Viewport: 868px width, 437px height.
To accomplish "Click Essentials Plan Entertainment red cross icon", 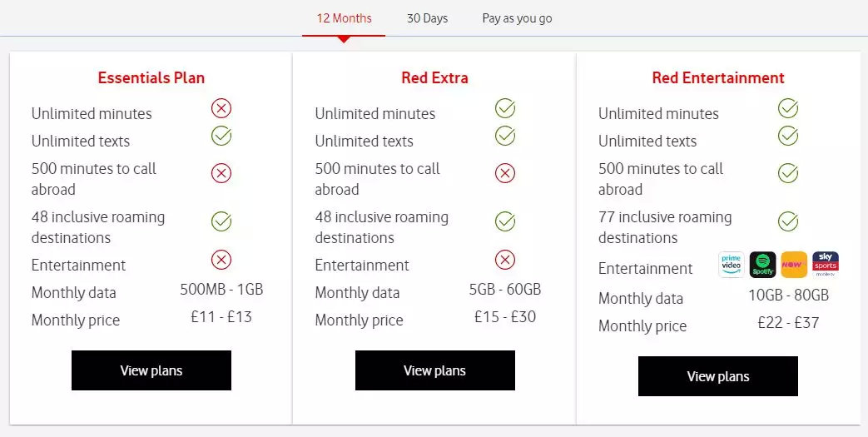I will coord(221,260).
